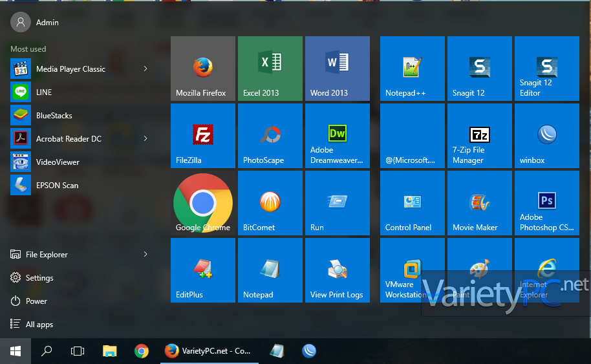Launch the Excel 2013 tile

click(x=270, y=69)
